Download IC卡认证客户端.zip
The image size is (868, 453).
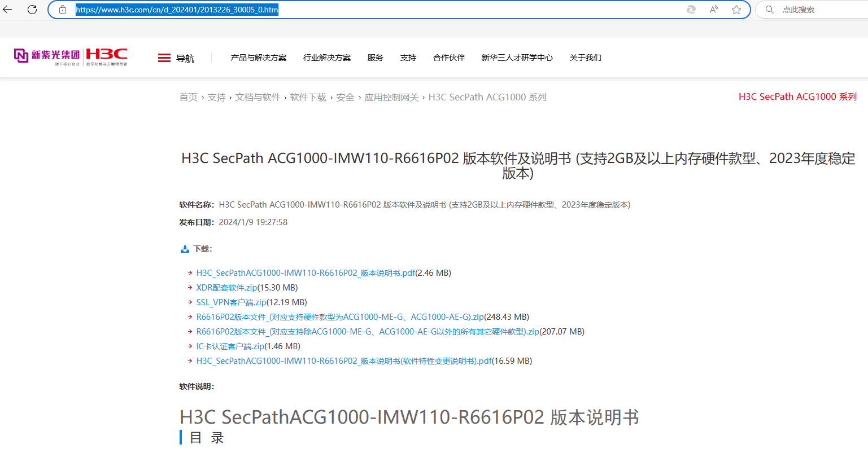(x=230, y=346)
